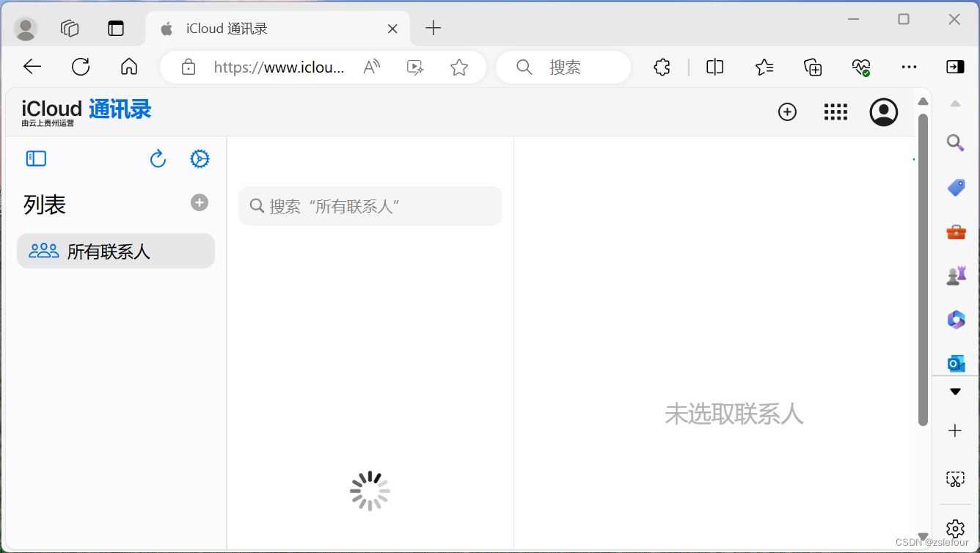Add this page to favorites star

point(459,67)
